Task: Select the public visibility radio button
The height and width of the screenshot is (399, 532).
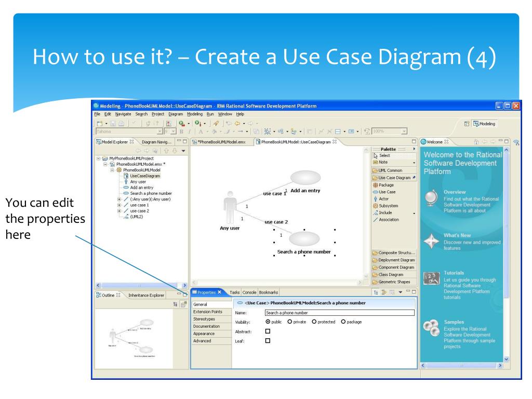Action: click(268, 322)
